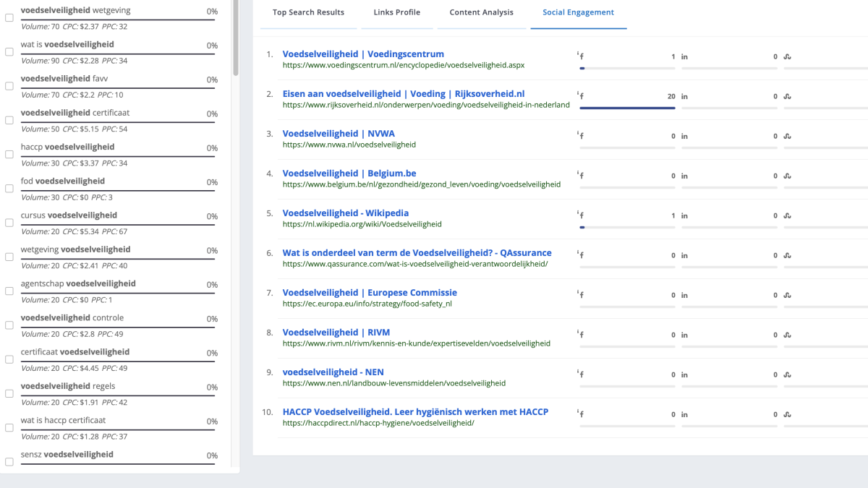
Task: Tick the 'cursus voedselveiligheid' keyword checkbox
Action: [x=9, y=223]
